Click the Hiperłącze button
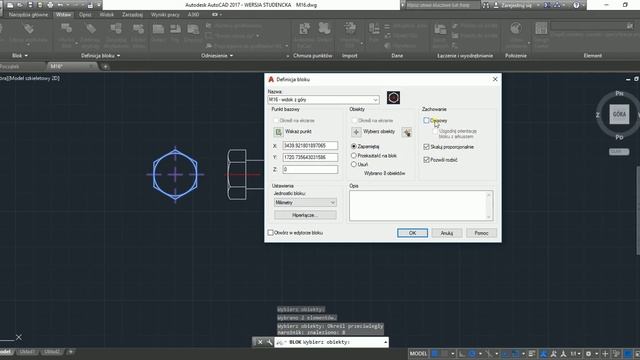 tap(305, 215)
